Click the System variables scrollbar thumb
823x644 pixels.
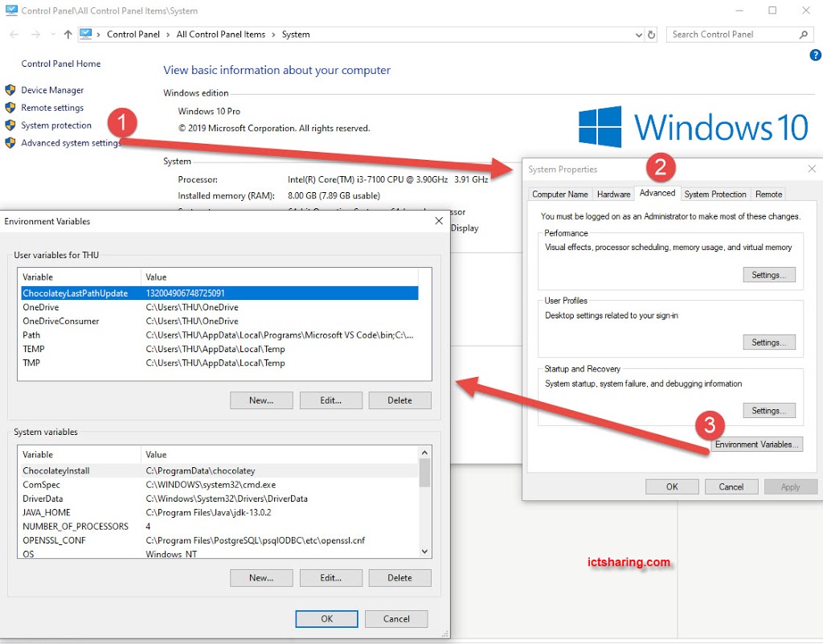424,473
